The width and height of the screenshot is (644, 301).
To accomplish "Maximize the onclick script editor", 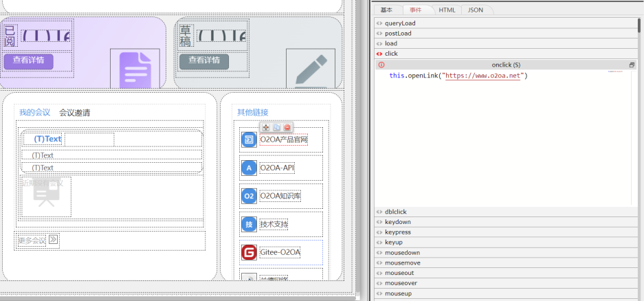I will click(632, 65).
